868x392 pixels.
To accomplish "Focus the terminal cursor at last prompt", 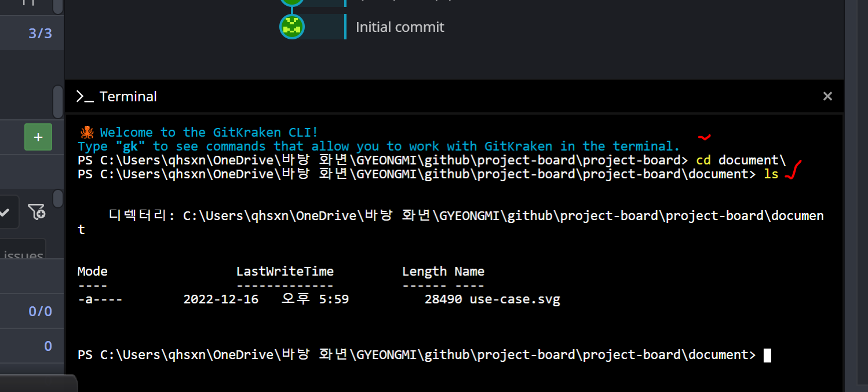I will 767,355.
